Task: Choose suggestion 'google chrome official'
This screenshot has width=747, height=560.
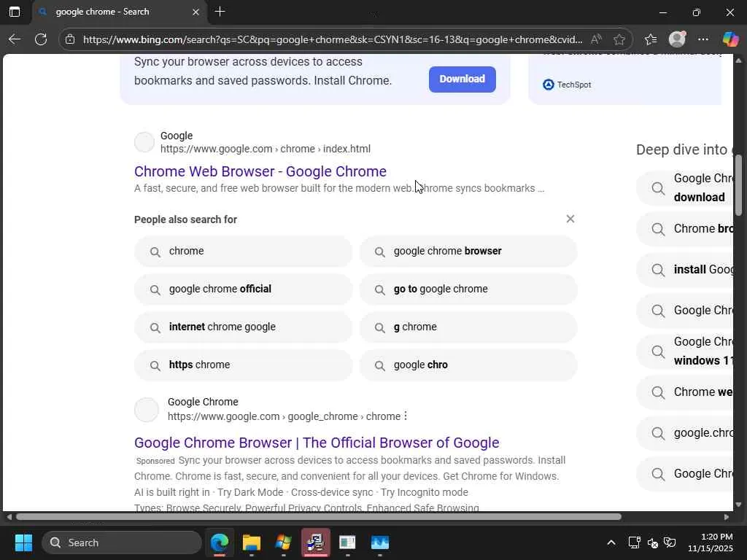Action: coord(243,289)
